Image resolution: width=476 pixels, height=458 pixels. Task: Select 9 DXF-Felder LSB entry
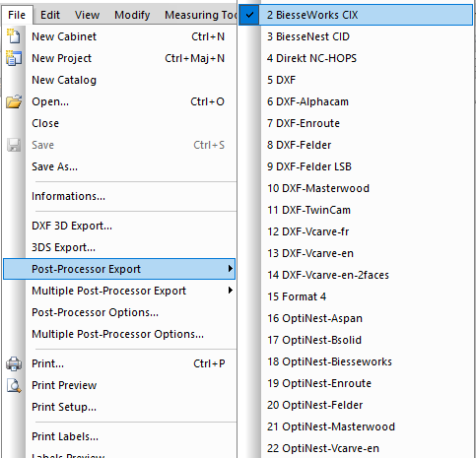(356, 166)
